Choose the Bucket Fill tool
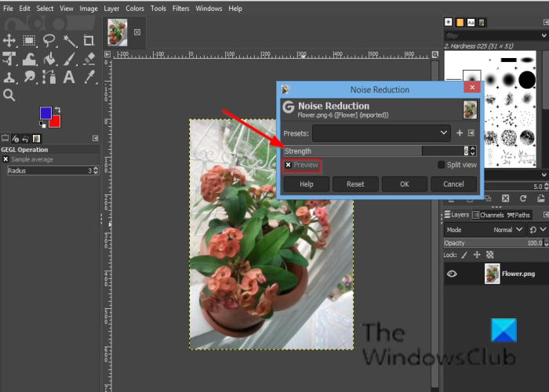Screen dimensions: 549x392 pos(50,59)
